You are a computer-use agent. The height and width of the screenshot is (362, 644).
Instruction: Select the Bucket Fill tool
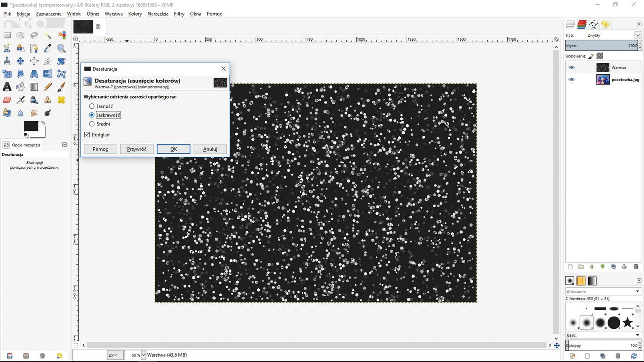coord(21,87)
